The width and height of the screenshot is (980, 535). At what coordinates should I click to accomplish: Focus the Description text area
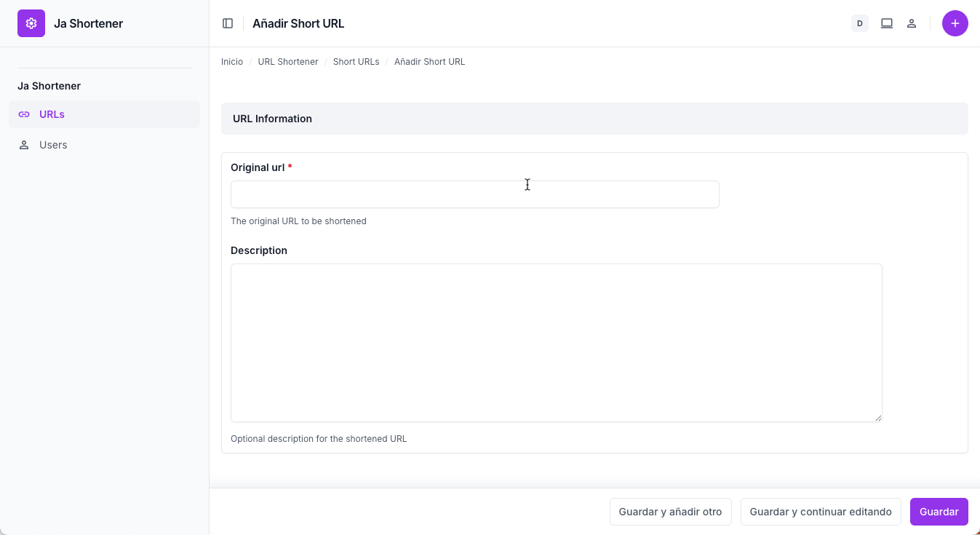coord(557,343)
